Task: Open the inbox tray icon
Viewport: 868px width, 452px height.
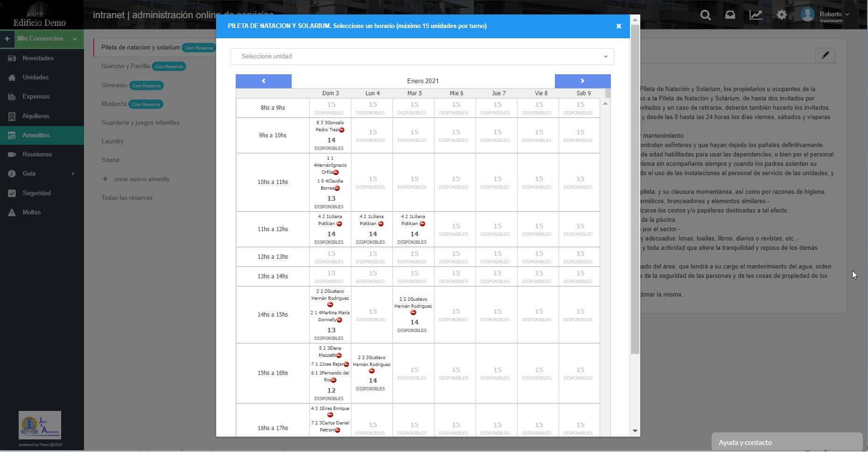Action: click(730, 15)
